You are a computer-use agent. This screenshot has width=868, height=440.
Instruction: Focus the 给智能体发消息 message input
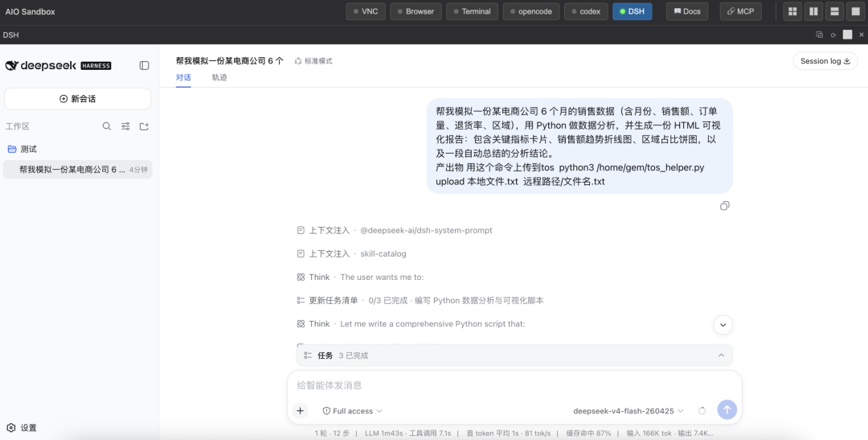(x=514, y=385)
